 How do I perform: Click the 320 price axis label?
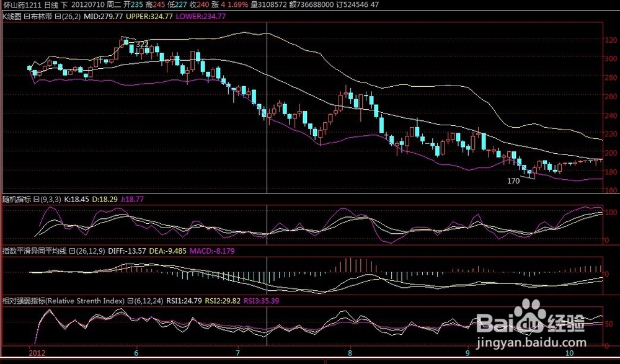611,40
